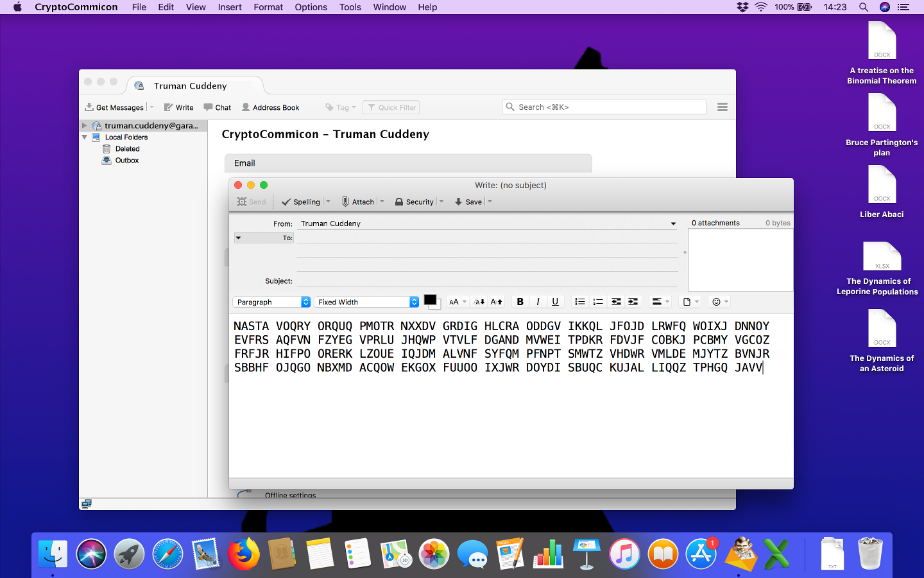Open the Paragraph style dropdown
This screenshot has width=924, height=578.
coord(271,302)
